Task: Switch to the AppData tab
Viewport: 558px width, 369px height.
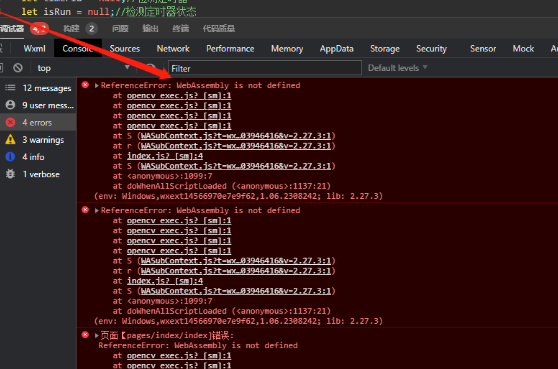Action: [336, 48]
